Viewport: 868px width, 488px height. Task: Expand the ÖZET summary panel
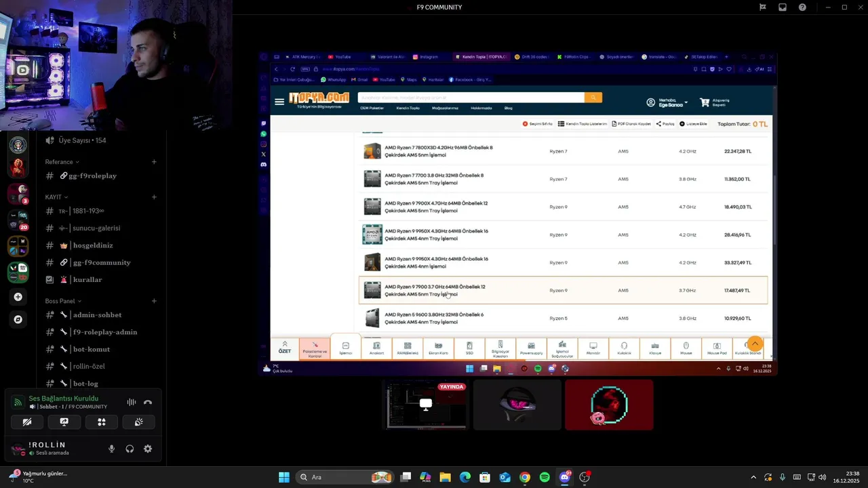point(285,348)
